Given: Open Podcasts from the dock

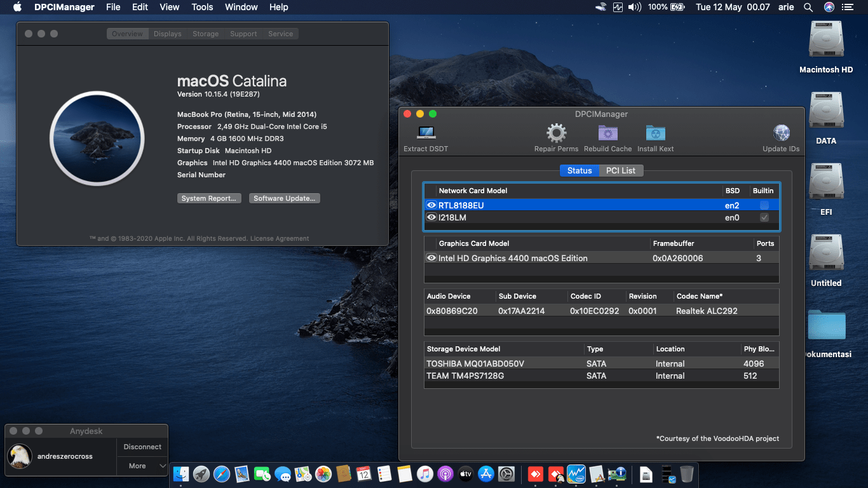Looking at the screenshot, I should click(x=445, y=473).
